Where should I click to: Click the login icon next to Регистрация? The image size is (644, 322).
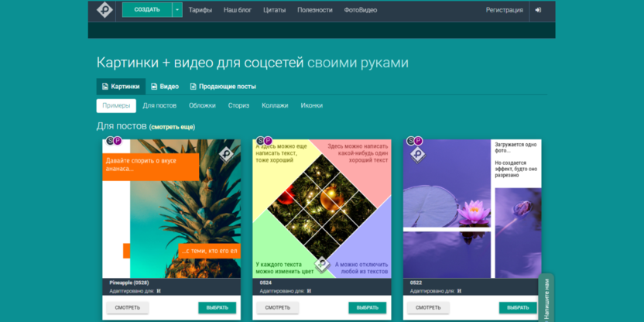(538, 10)
